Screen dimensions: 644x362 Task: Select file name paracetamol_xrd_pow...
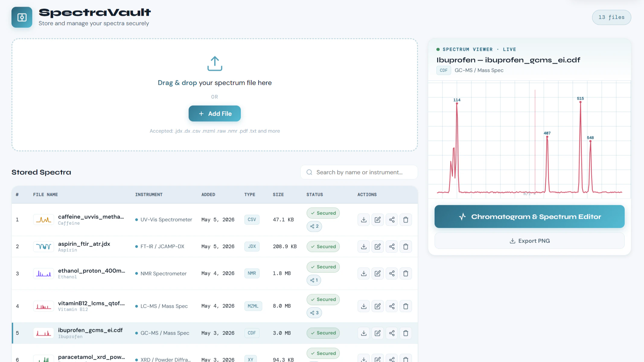click(x=91, y=357)
